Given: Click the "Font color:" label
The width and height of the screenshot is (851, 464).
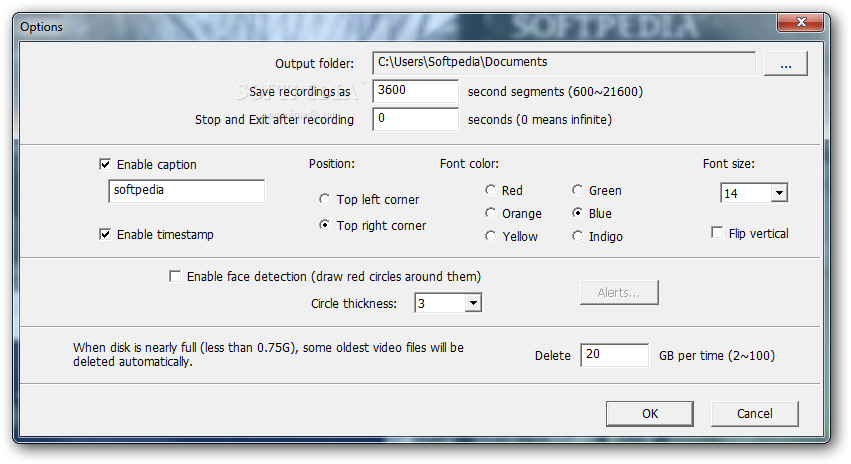Looking at the screenshot, I should [469, 163].
